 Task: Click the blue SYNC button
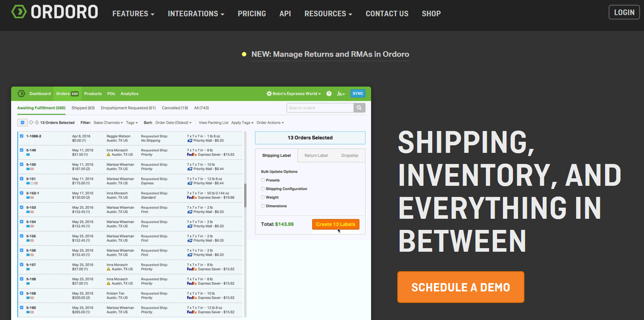pos(358,94)
